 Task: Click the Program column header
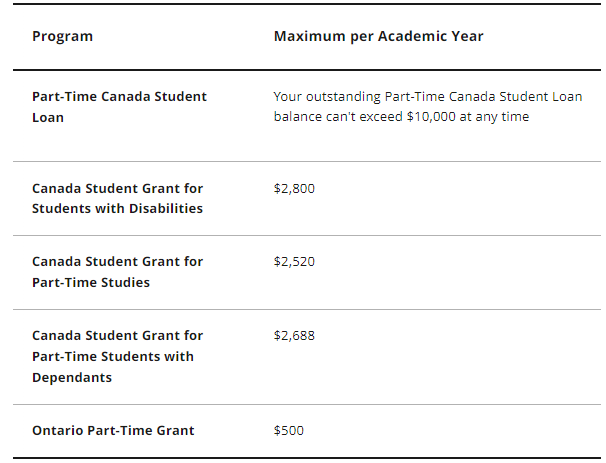click(x=62, y=36)
